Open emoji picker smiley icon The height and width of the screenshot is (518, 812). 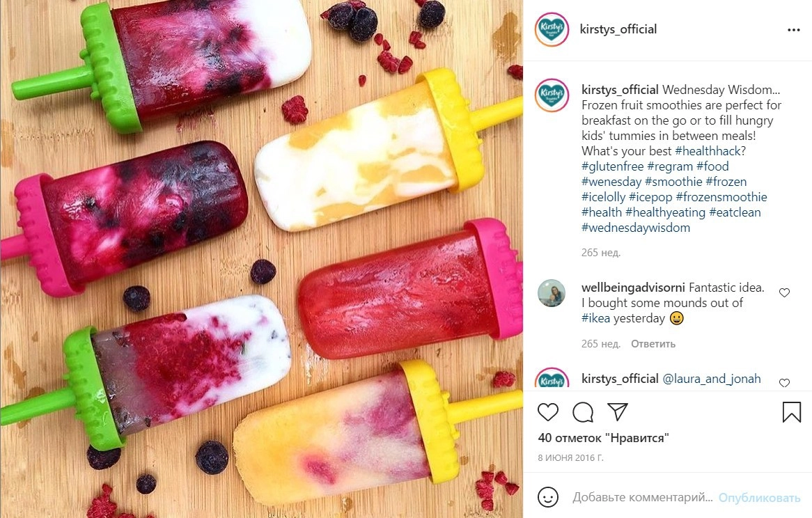click(x=548, y=497)
